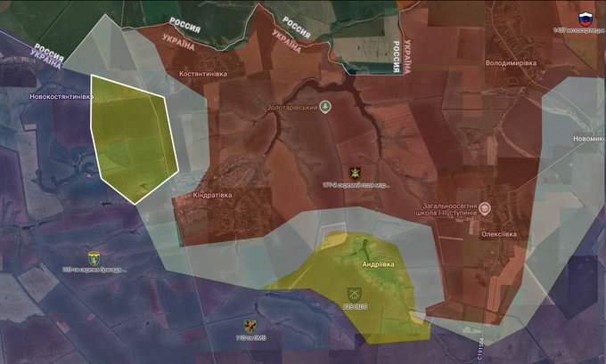Screen dimensions: 606x364
Task: Click the 110-та ОМБ unit caption
Action: [x=250, y=338]
